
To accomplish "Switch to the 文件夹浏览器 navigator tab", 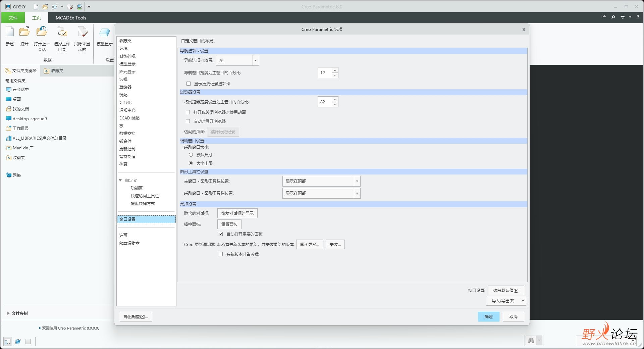I will click(21, 71).
